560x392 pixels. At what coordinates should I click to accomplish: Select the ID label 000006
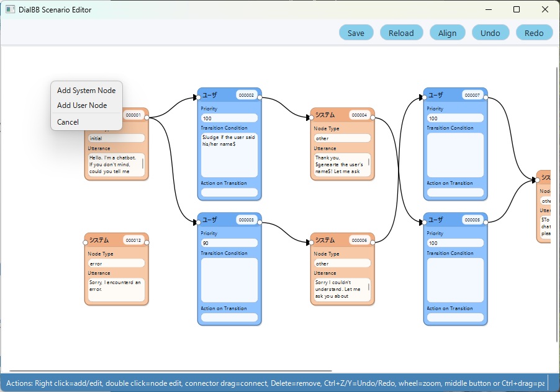(359, 240)
